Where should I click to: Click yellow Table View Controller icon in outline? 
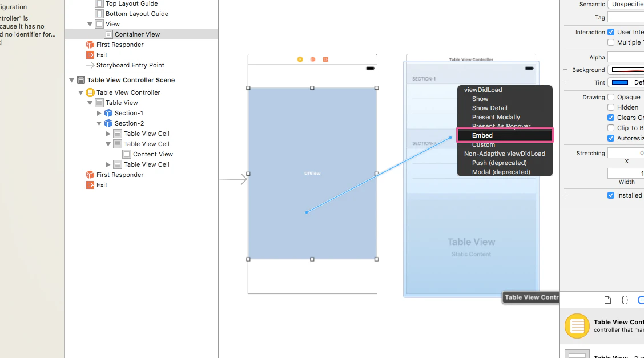click(x=90, y=93)
